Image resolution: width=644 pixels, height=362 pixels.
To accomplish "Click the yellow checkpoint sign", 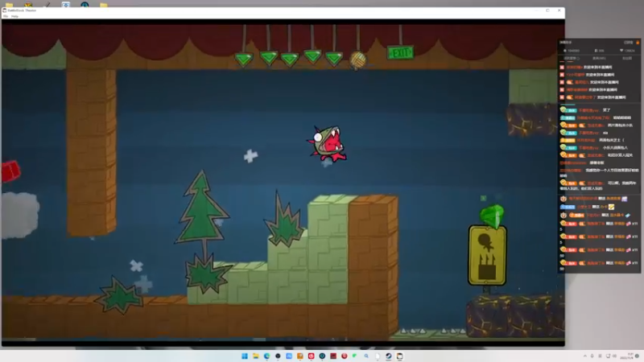I will [x=487, y=255].
